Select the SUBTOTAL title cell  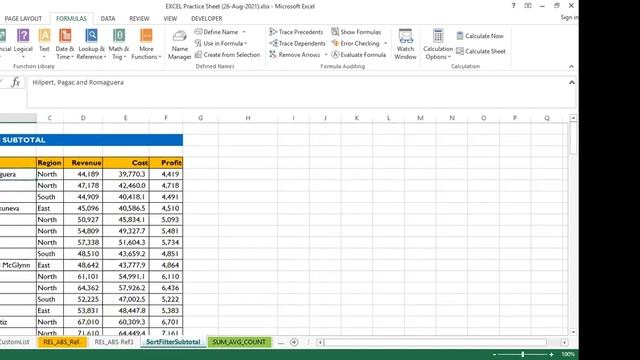(x=91, y=140)
